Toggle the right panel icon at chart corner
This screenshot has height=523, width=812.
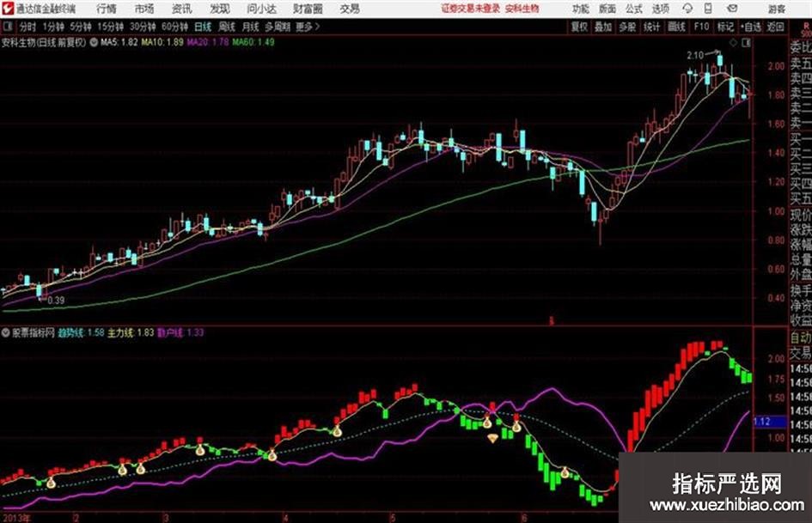tap(746, 43)
